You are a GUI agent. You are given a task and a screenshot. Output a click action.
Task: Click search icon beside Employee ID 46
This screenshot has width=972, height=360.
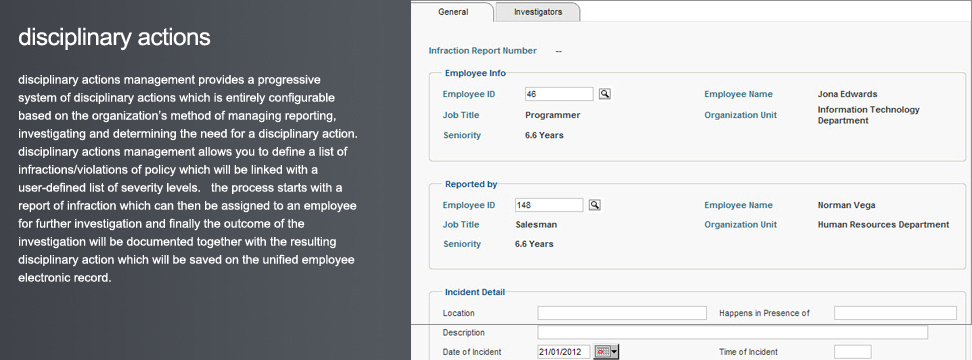point(605,94)
